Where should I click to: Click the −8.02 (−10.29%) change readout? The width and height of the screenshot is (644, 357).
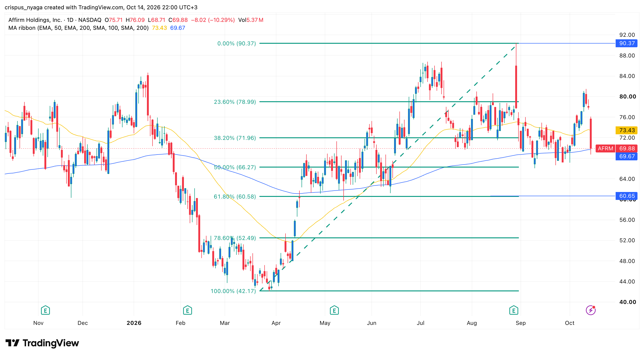(x=213, y=20)
